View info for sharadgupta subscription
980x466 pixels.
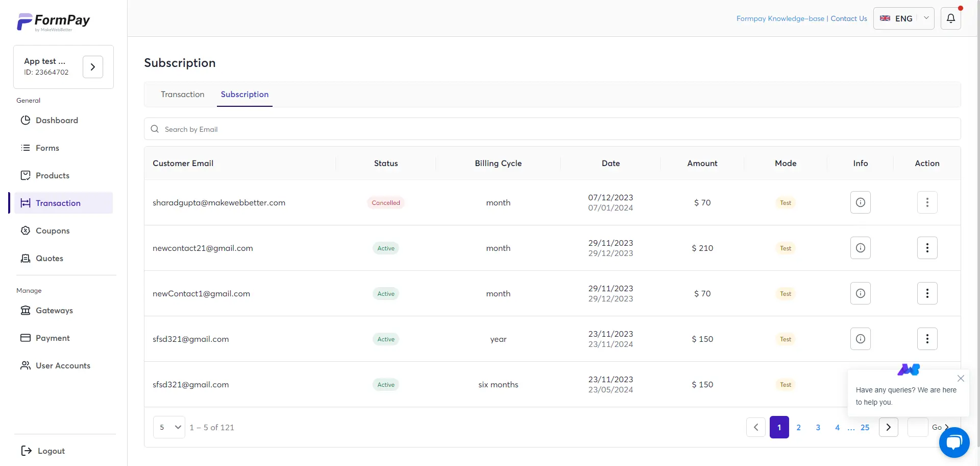pyautogui.click(x=860, y=202)
